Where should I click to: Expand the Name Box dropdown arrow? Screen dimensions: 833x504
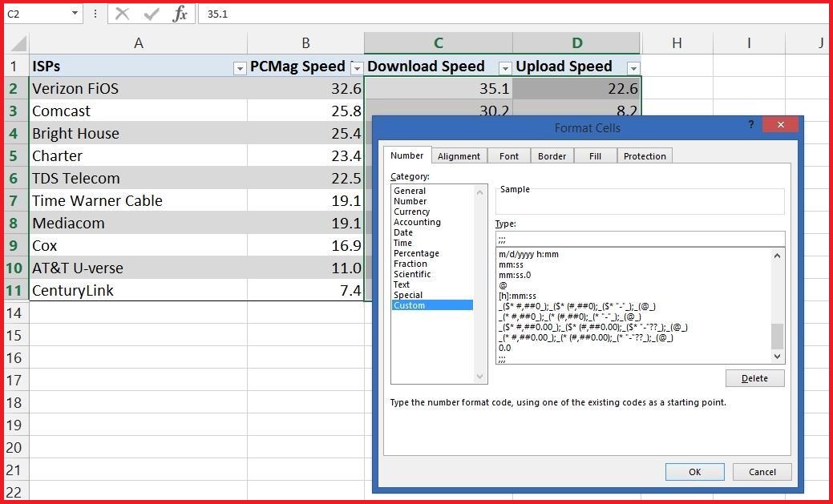coord(75,14)
